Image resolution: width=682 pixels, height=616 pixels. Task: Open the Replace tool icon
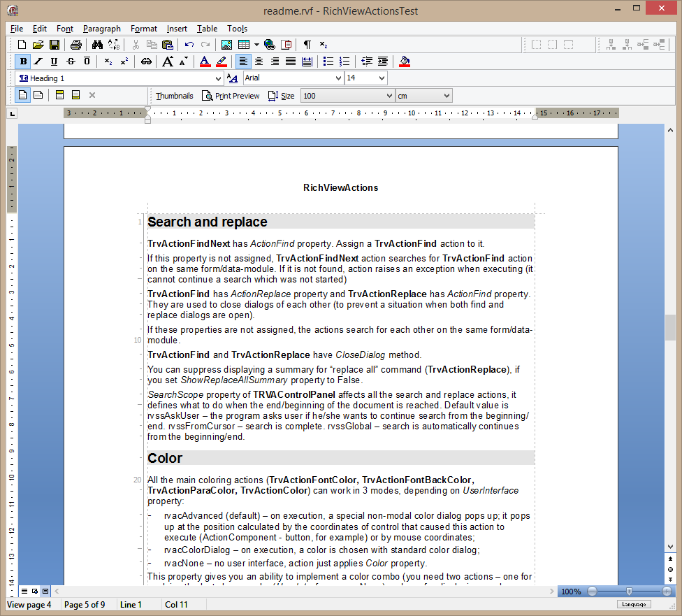114,45
